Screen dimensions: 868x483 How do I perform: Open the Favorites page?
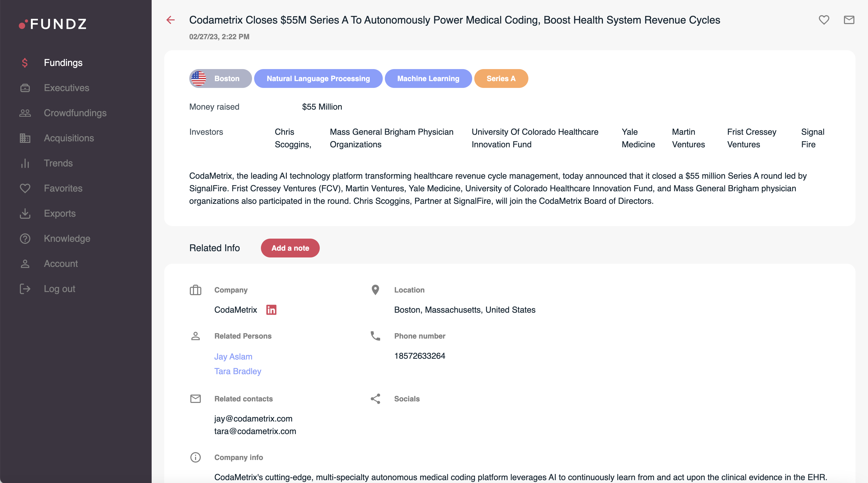[63, 188]
